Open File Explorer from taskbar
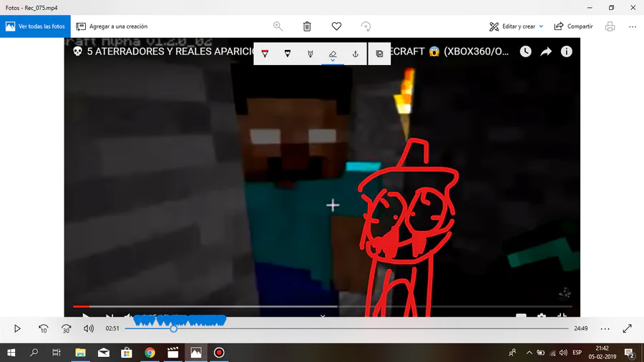This screenshot has width=644, height=362. point(80,353)
